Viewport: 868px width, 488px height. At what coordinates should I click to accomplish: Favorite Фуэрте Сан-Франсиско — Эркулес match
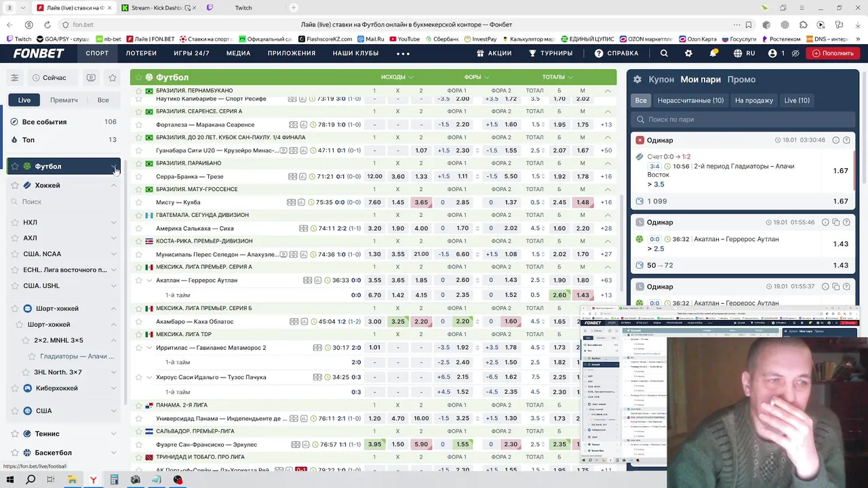[139, 445]
